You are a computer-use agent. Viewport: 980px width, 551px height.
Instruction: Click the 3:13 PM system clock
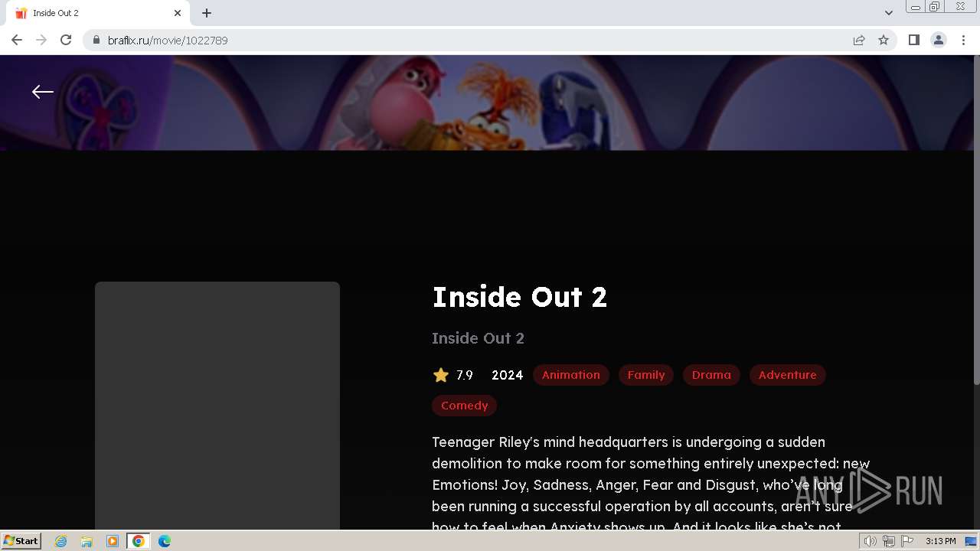click(x=941, y=541)
